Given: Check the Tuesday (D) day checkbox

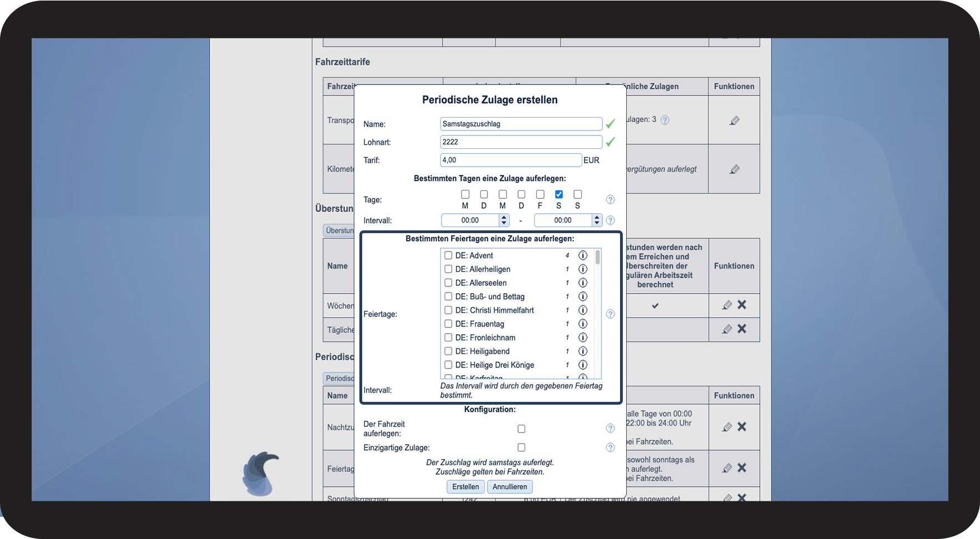Looking at the screenshot, I should (484, 194).
